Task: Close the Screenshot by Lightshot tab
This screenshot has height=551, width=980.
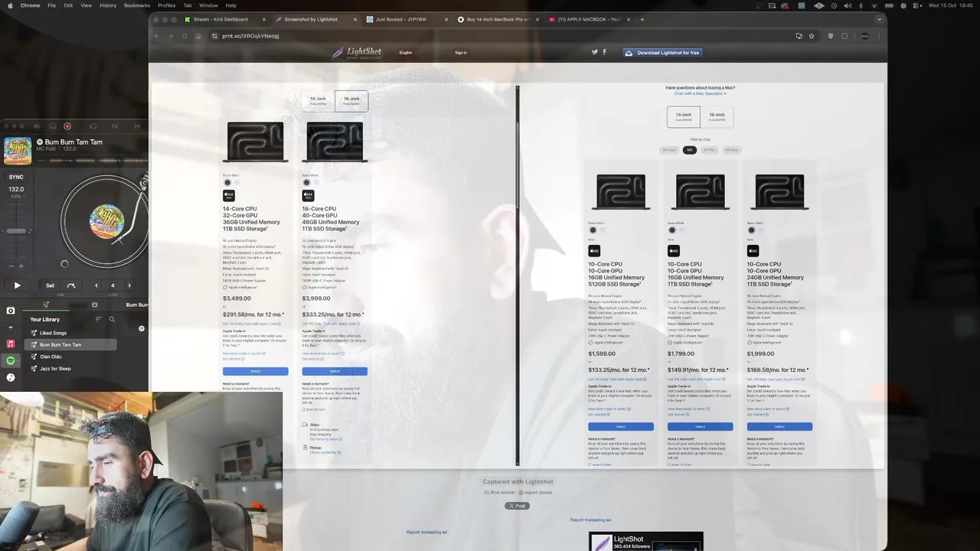Action: point(355,19)
